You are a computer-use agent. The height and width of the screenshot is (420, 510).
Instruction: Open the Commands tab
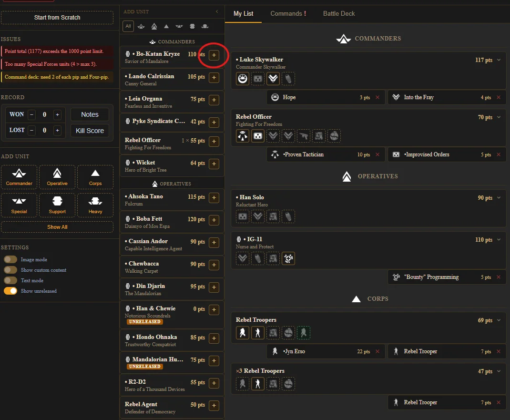click(288, 14)
